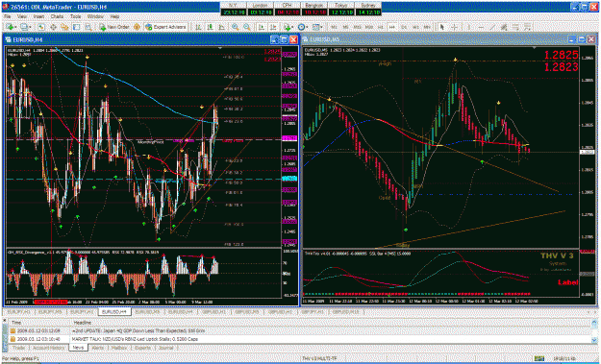Open the Strategy Tester icon
The height and width of the screenshot is (364, 601).
pos(88,27)
